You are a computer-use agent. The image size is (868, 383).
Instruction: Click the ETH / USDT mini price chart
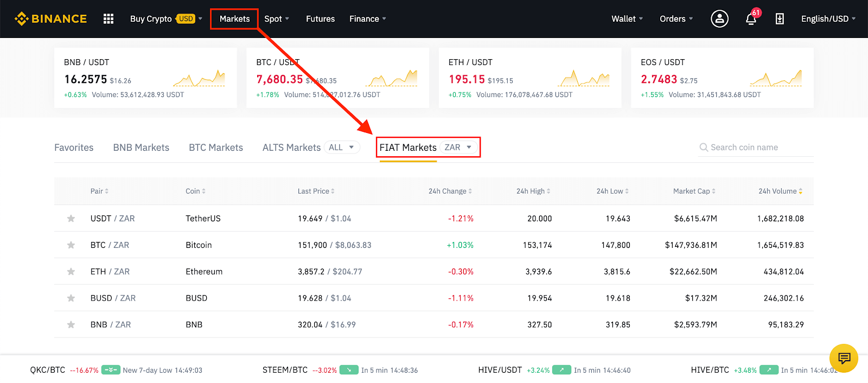(x=584, y=78)
